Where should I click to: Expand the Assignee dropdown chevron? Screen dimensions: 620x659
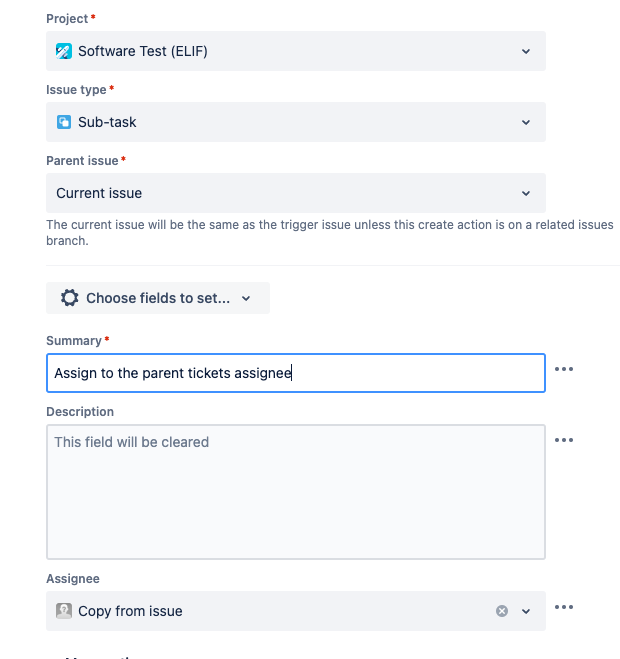pyautogui.click(x=526, y=611)
